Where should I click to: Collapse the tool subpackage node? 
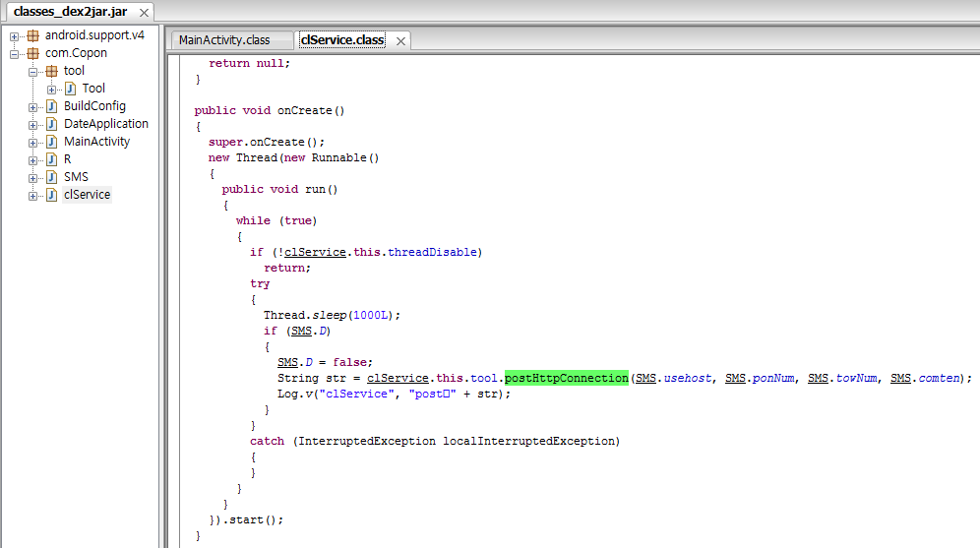(x=33, y=71)
